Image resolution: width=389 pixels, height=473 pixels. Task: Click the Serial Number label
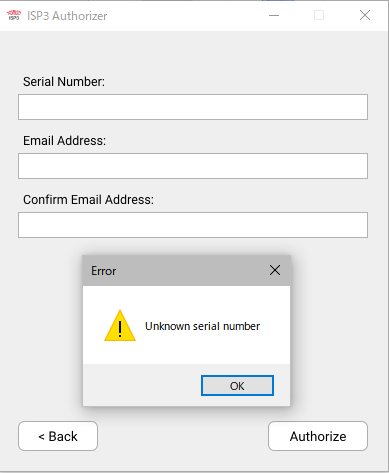64,82
